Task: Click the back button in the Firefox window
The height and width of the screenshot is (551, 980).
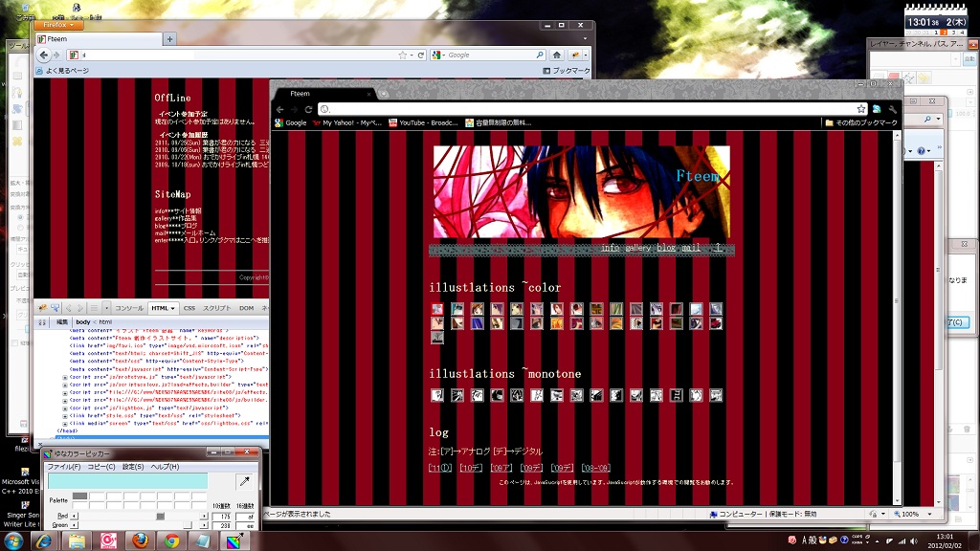Action: point(43,55)
